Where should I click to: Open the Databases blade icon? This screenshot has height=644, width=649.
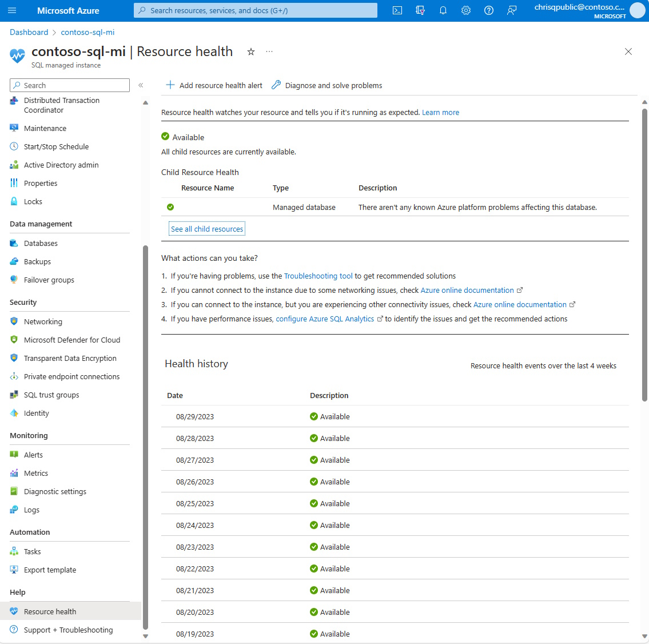tap(14, 243)
